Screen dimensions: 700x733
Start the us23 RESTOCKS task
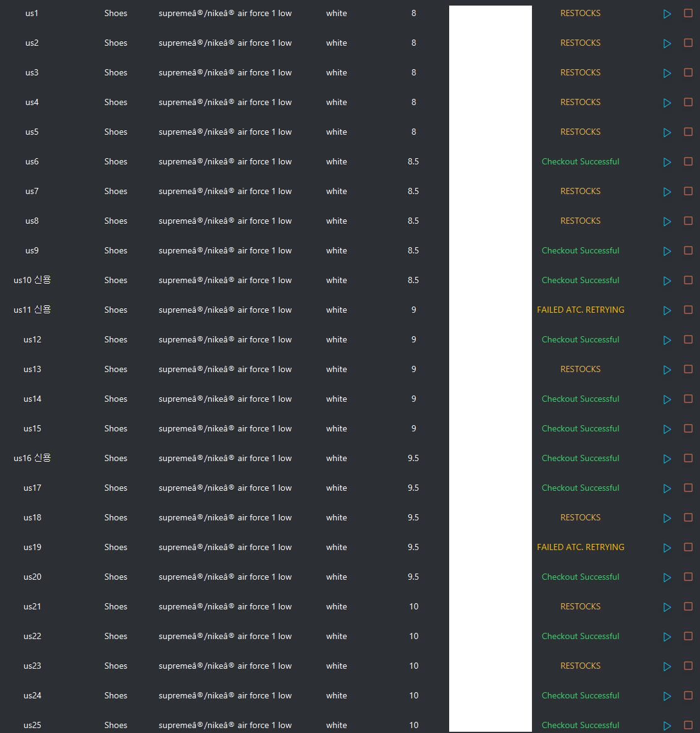pos(667,666)
